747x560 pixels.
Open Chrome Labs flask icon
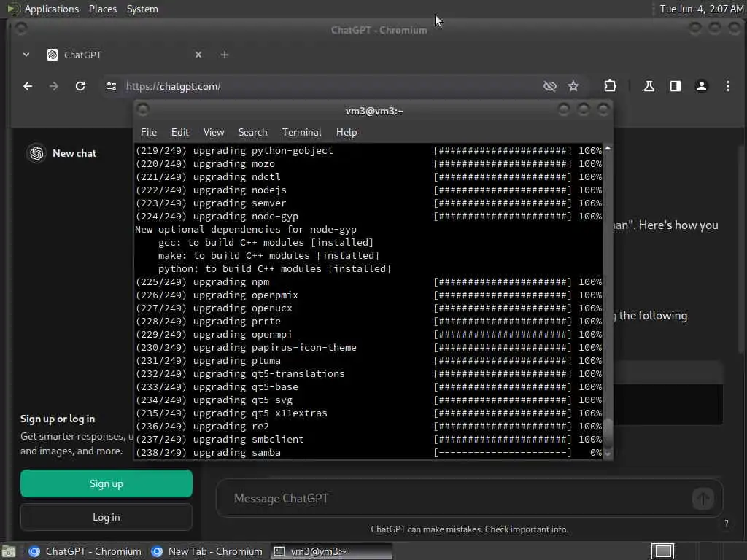coord(649,86)
